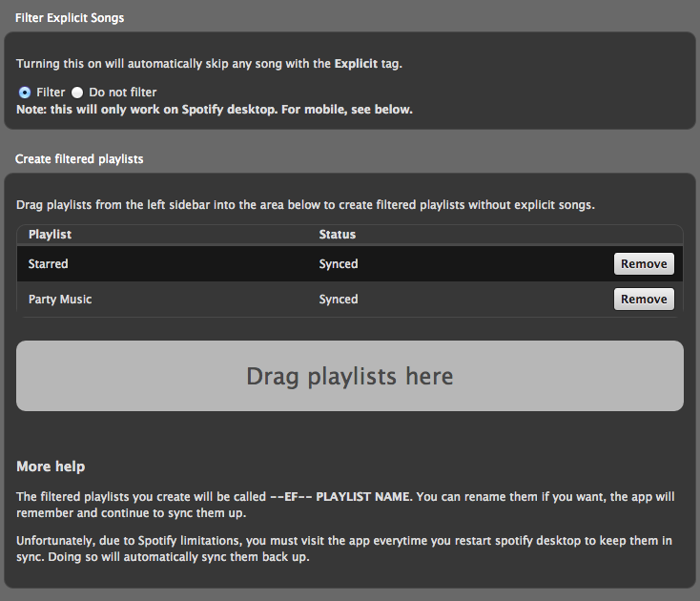Remove the Starred playlist
The height and width of the screenshot is (601, 700).
(644, 264)
